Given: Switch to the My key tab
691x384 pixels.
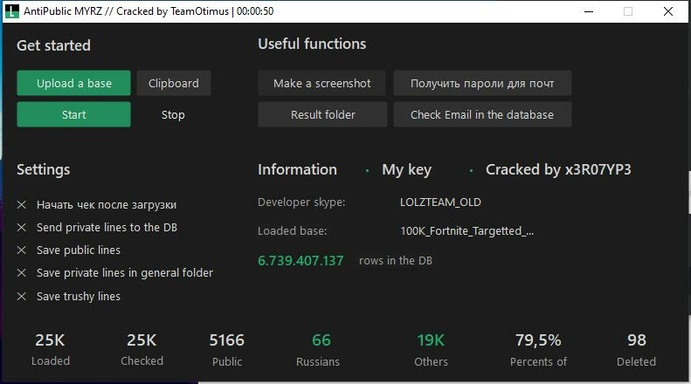Looking at the screenshot, I should pyautogui.click(x=406, y=170).
